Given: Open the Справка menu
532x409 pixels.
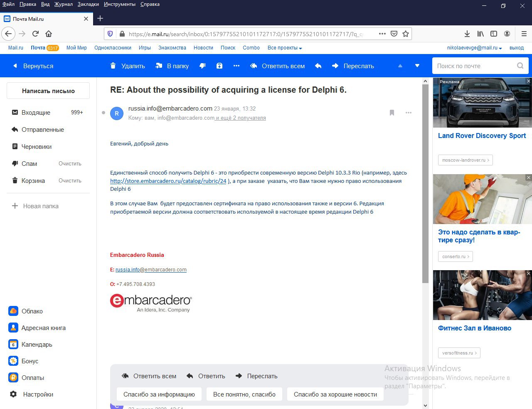Looking at the screenshot, I should coord(150,4).
